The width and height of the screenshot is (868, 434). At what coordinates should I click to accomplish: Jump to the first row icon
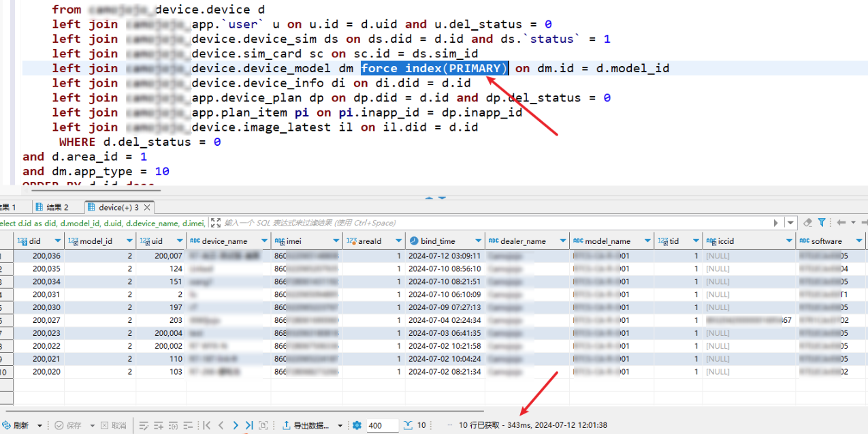pyautogui.click(x=207, y=425)
